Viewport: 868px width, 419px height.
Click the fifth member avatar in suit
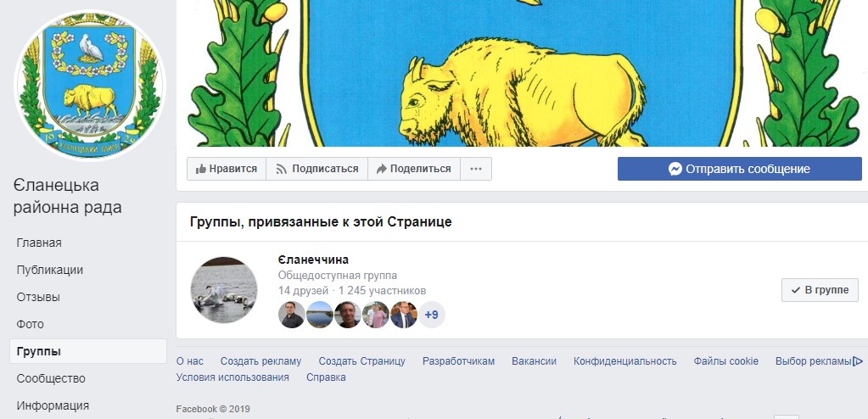pyautogui.click(x=404, y=315)
